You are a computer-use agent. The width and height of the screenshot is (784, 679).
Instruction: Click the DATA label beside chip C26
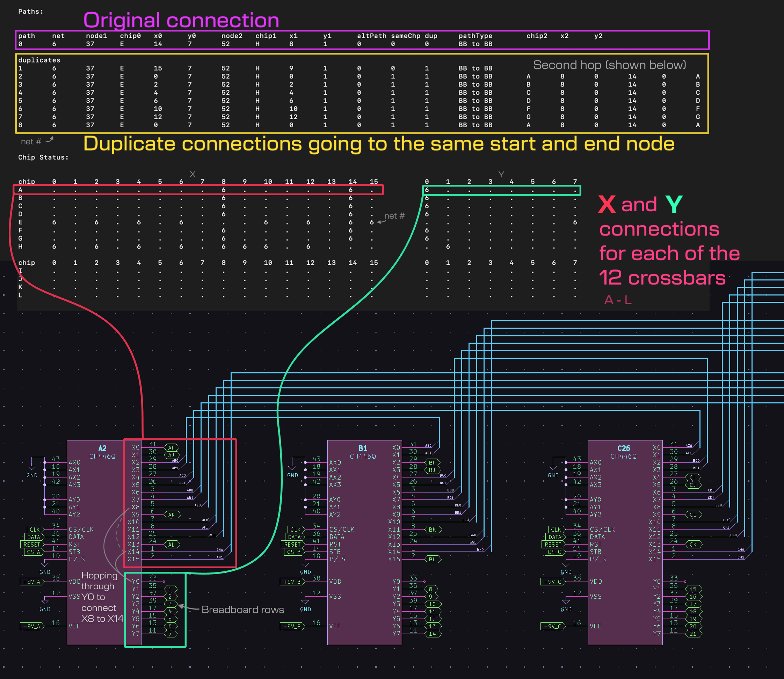pos(555,537)
